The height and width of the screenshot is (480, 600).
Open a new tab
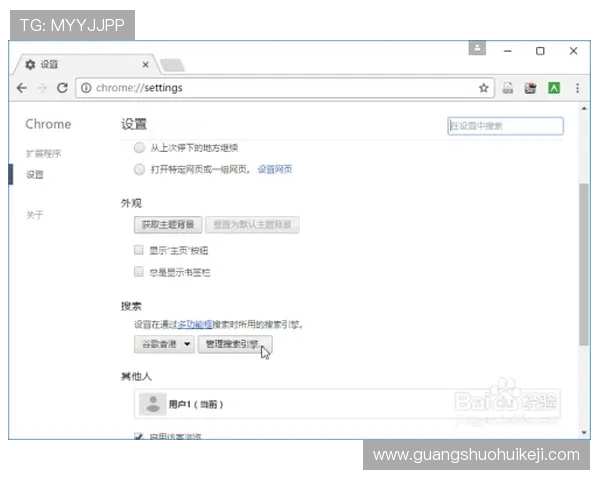click(x=172, y=65)
